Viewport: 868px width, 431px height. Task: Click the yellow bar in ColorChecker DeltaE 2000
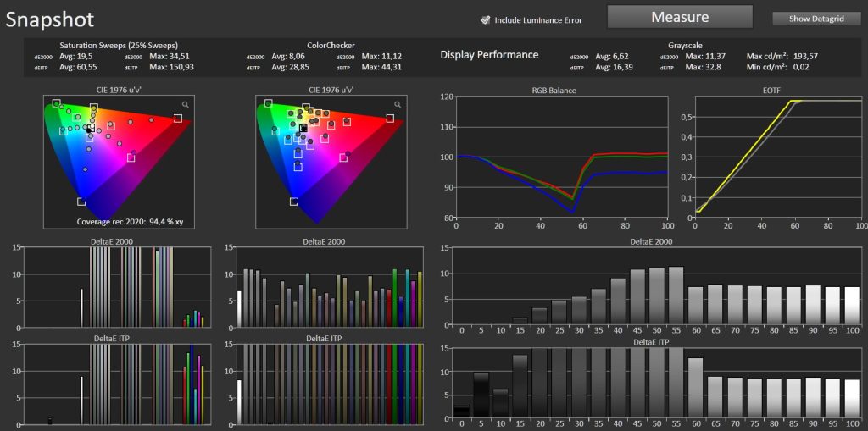point(419,299)
